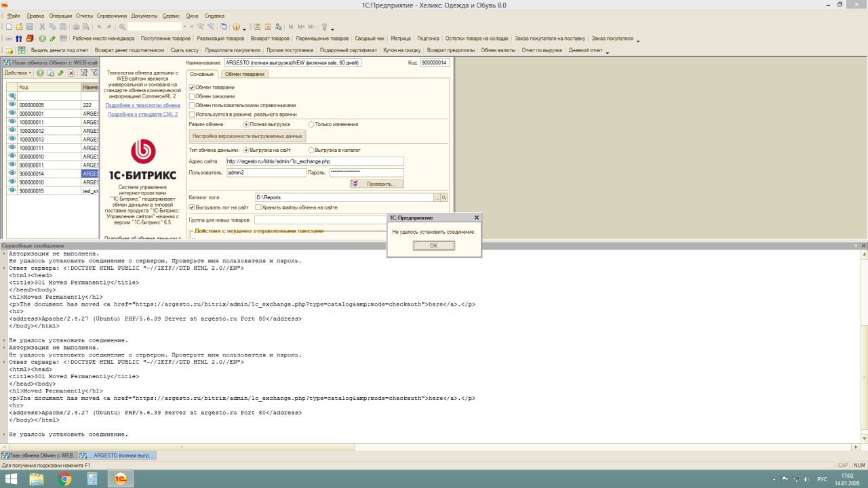Click into the 'Адрес сайта' URL field
The height and width of the screenshot is (488, 868).
pyautogui.click(x=315, y=161)
